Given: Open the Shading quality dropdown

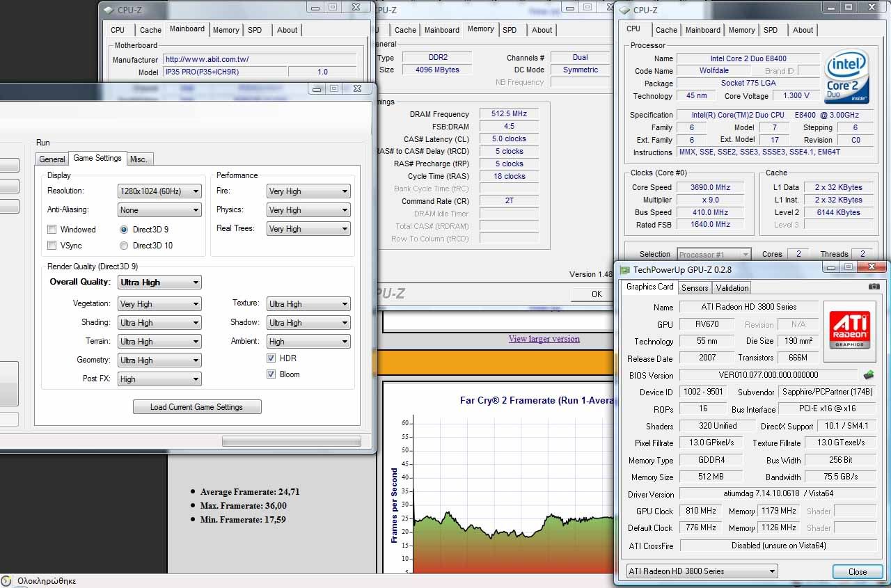Looking at the screenshot, I should 159,323.
